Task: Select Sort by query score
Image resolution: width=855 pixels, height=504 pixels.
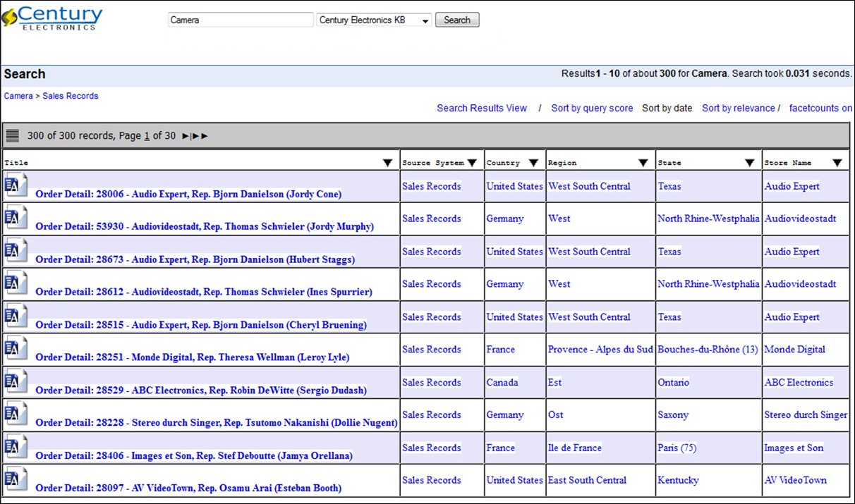Action: 592,108
